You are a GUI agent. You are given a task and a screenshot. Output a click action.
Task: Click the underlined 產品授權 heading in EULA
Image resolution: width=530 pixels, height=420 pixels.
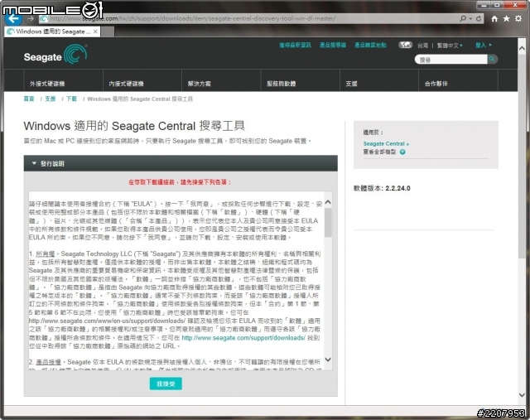click(x=48, y=362)
